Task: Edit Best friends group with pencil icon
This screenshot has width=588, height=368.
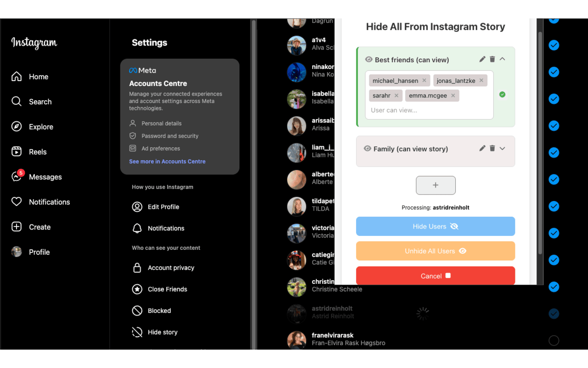Action: pyautogui.click(x=482, y=59)
